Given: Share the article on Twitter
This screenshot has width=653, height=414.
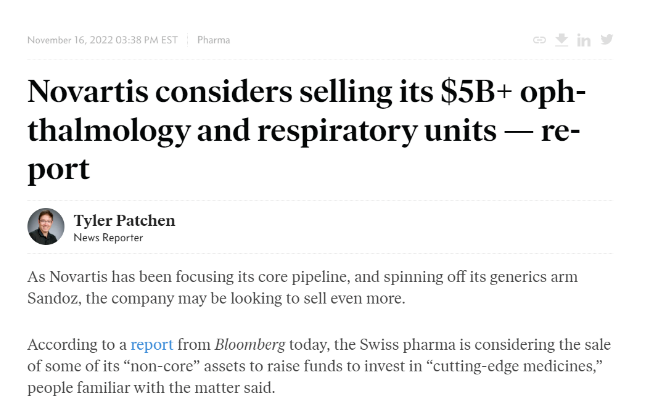Looking at the screenshot, I should 606,40.
